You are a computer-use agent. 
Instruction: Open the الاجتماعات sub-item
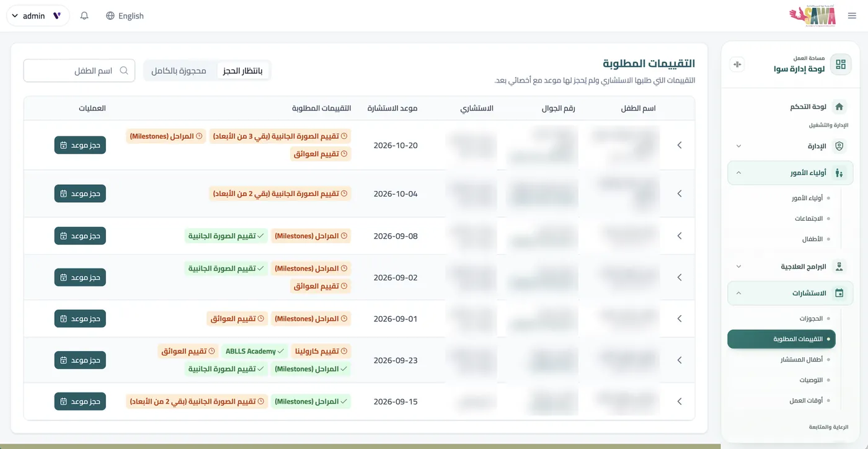[x=808, y=219]
